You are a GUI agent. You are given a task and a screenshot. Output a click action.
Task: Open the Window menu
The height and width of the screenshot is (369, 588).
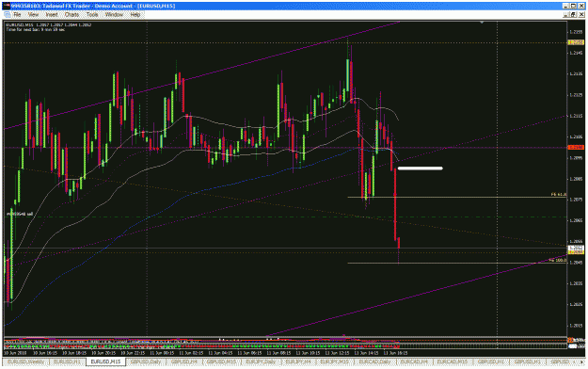coord(114,15)
